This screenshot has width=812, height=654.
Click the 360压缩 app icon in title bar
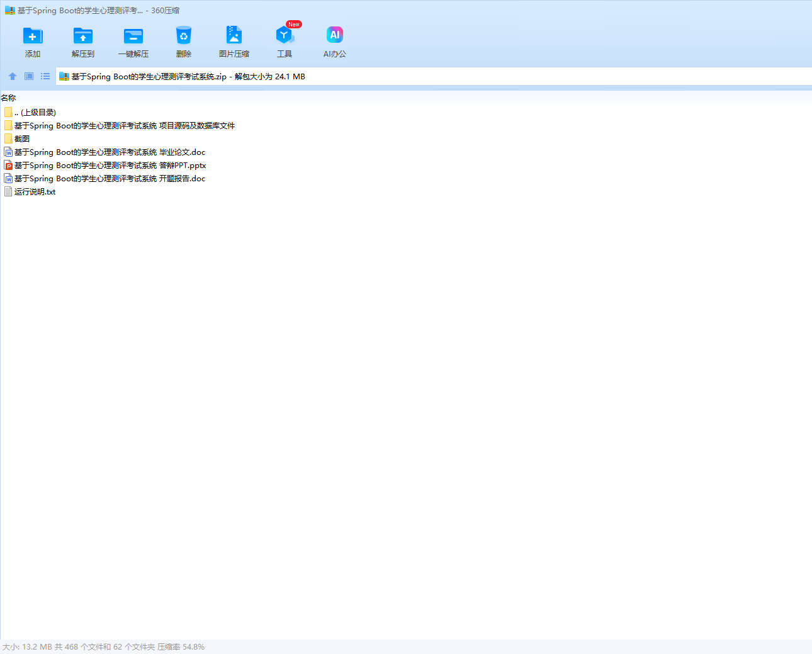(9, 11)
